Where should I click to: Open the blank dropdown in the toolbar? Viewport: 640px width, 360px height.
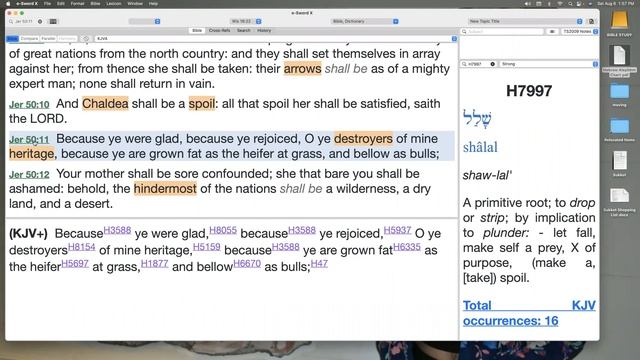(144, 21)
